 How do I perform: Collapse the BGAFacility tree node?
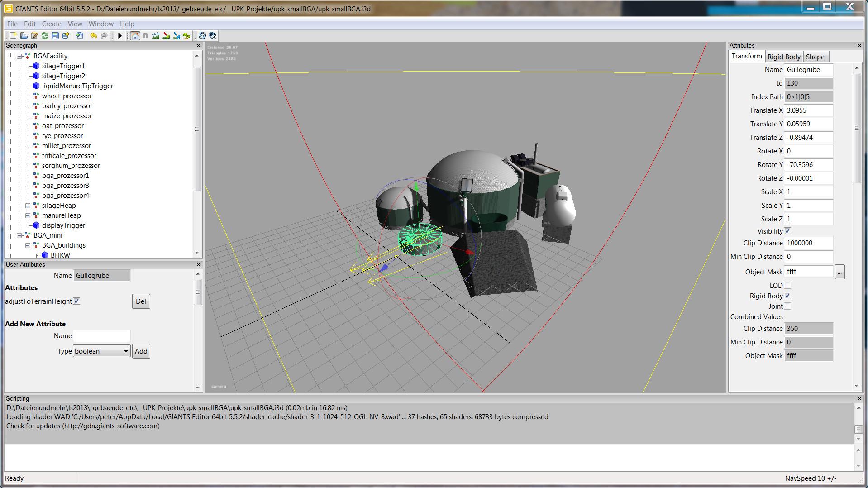[x=19, y=56]
